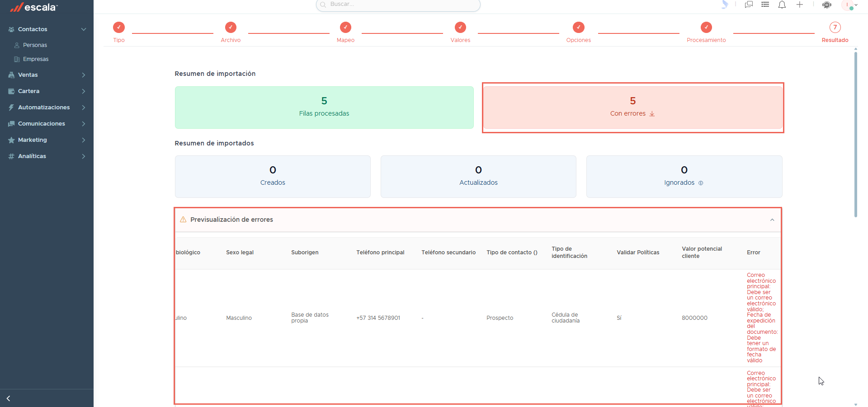Viewport: 868px width, 407px height.
Task: Click the Filas procesadas card
Action: [x=324, y=108]
